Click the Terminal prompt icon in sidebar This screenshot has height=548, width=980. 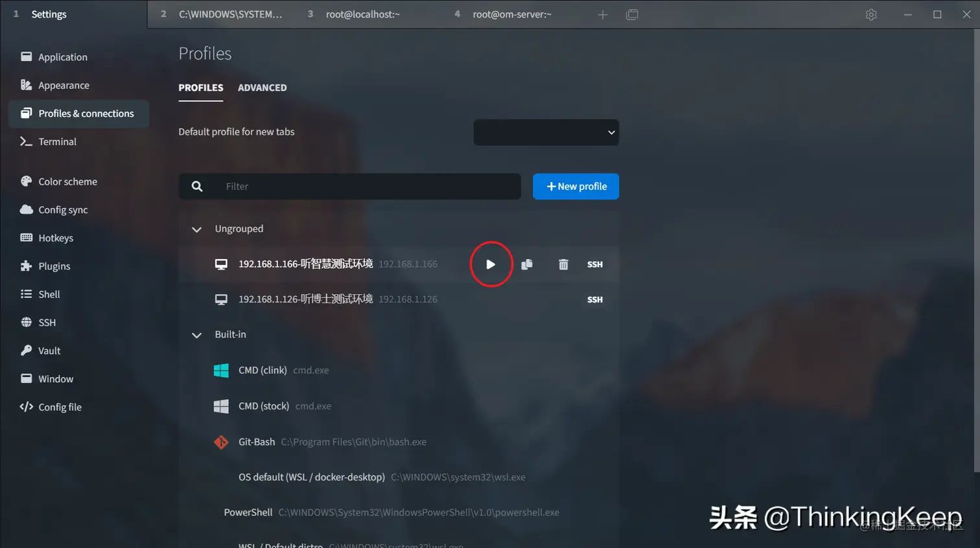tap(26, 141)
